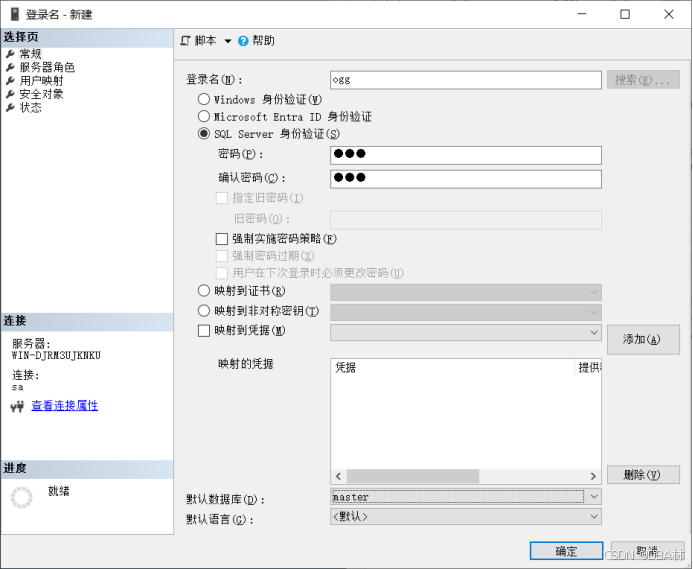693x569 pixels.
Task: Click the wrench icon beside 安全对象
Action: (10, 94)
